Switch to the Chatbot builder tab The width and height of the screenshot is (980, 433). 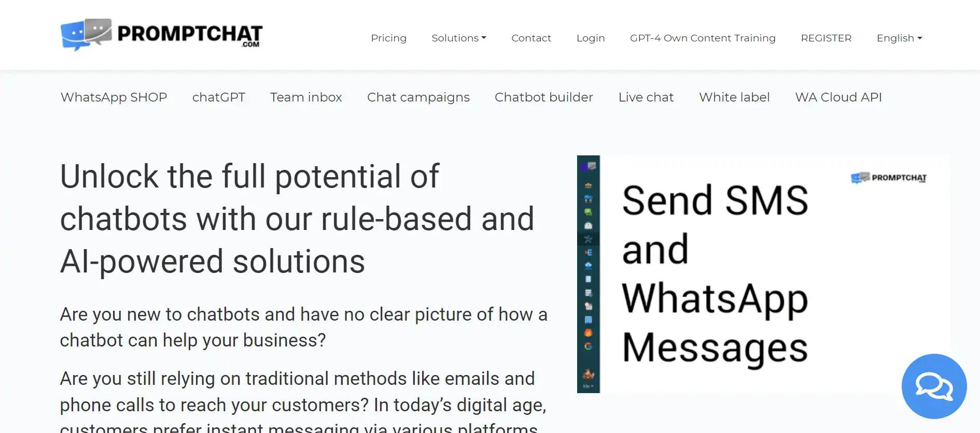click(x=543, y=97)
